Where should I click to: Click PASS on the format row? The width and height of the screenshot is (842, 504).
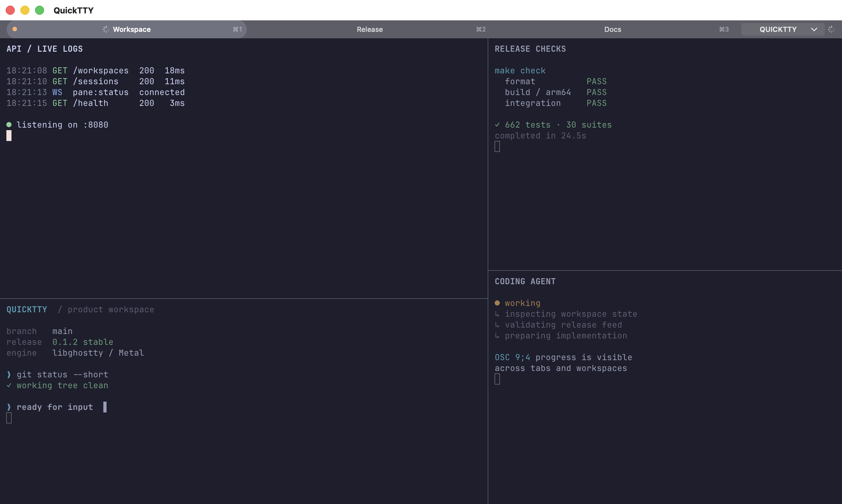point(596,82)
